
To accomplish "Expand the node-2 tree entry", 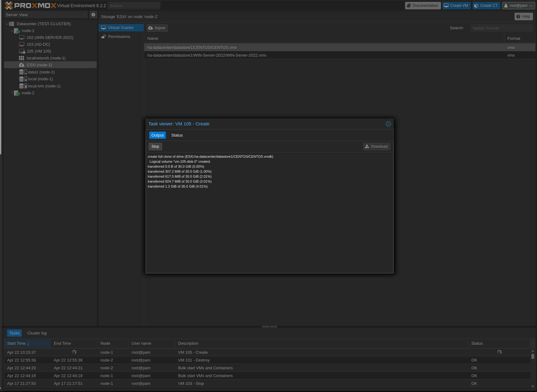I will [12, 93].
